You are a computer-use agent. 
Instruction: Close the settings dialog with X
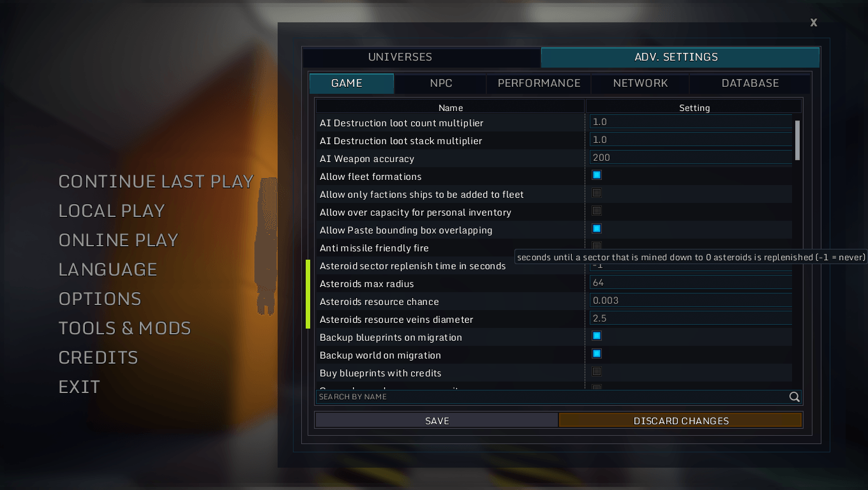(x=814, y=23)
